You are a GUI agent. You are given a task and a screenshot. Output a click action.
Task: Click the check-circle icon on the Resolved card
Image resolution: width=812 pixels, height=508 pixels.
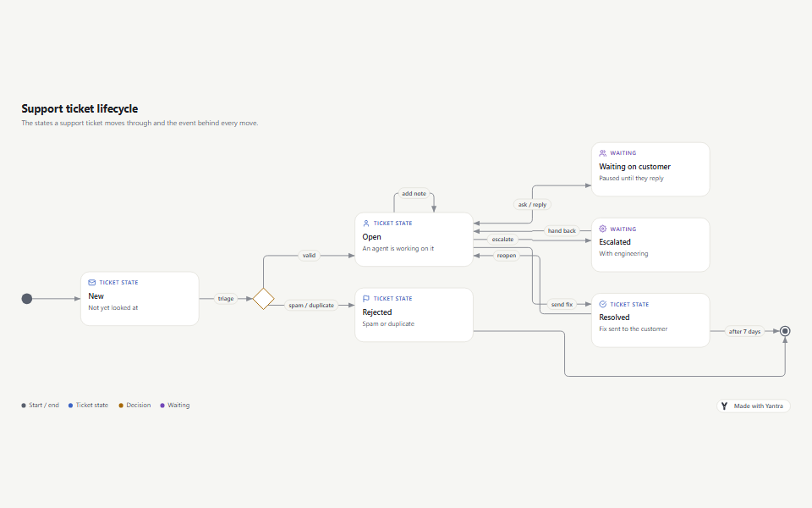(x=603, y=304)
